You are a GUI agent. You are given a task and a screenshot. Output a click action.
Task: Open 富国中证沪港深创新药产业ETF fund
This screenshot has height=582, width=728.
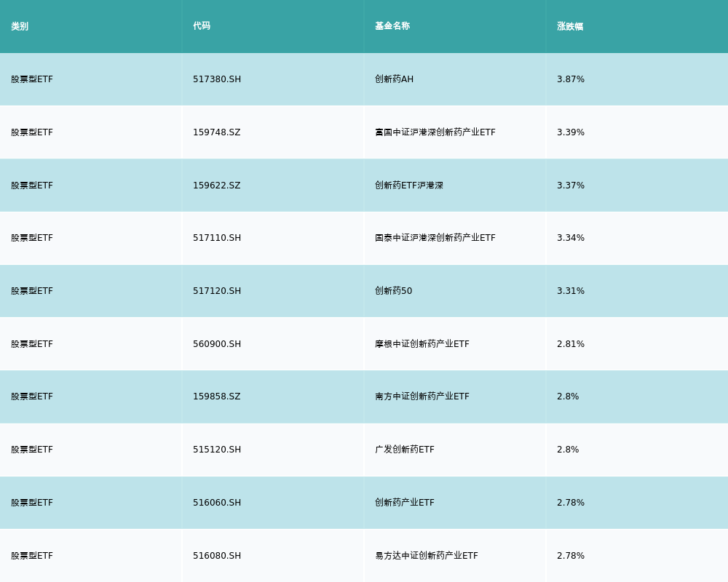click(435, 132)
